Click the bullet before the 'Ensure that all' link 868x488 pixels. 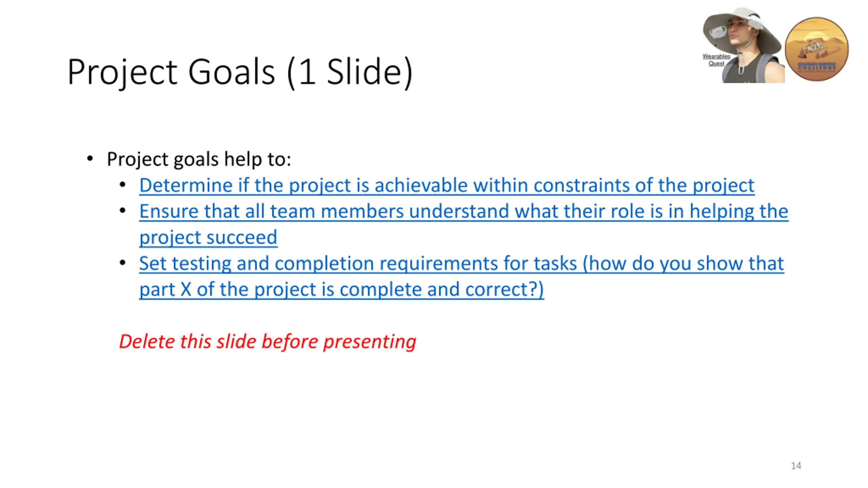[x=123, y=211]
